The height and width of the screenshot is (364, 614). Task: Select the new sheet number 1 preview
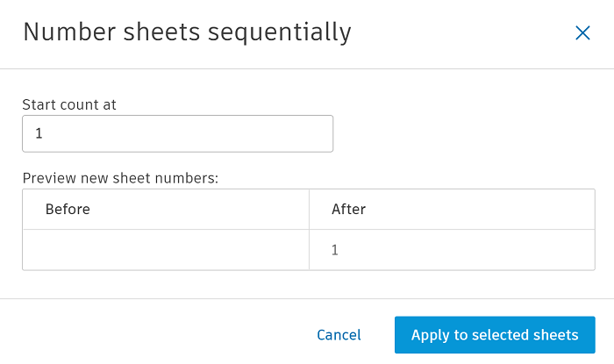pyautogui.click(x=335, y=250)
